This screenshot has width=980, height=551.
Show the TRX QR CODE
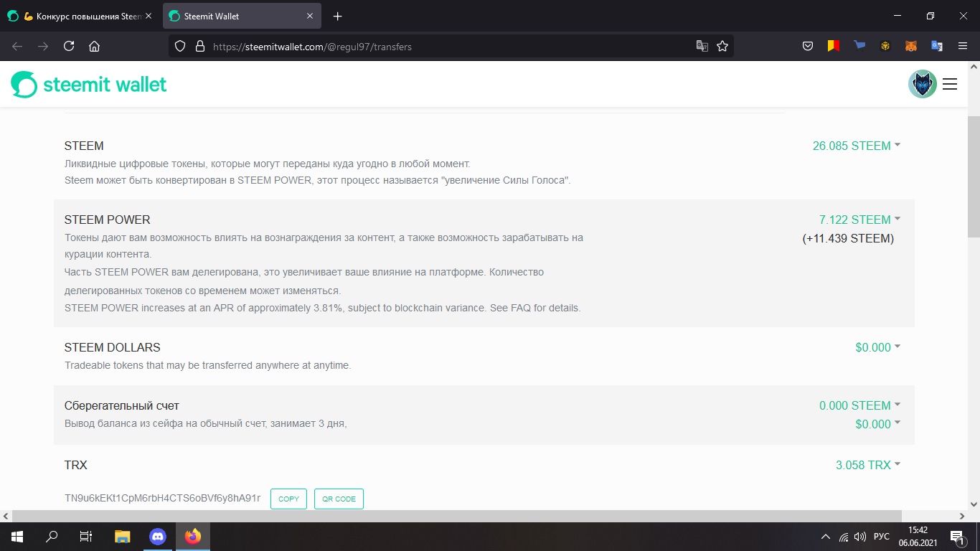(x=339, y=499)
